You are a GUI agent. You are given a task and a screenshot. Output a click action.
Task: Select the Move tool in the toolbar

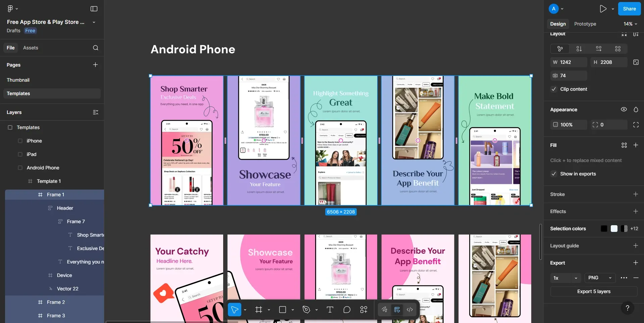(x=234, y=310)
